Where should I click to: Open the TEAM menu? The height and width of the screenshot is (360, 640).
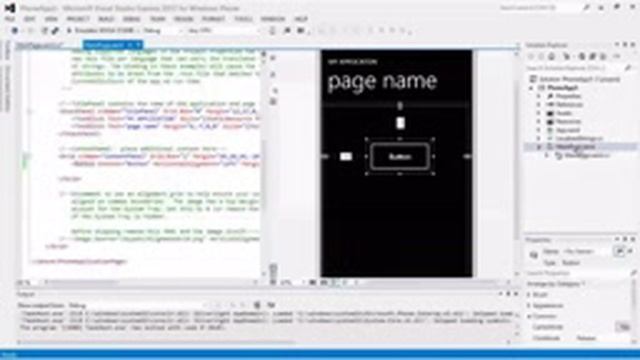[158, 19]
